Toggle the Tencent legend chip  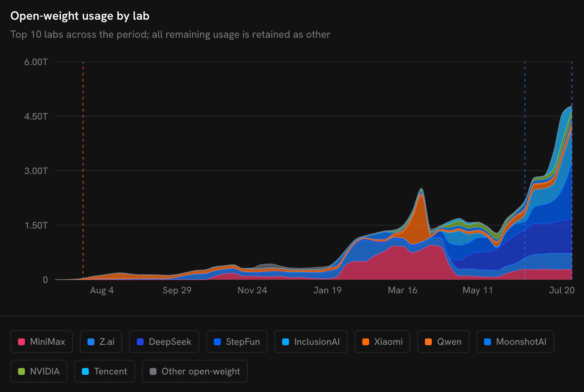point(105,371)
